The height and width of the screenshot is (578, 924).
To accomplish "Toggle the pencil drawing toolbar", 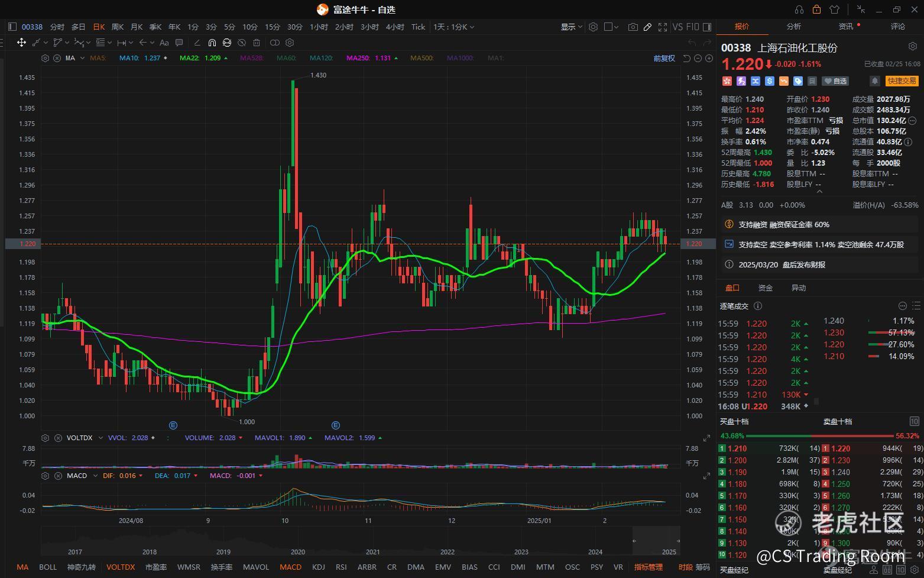I will [648, 27].
